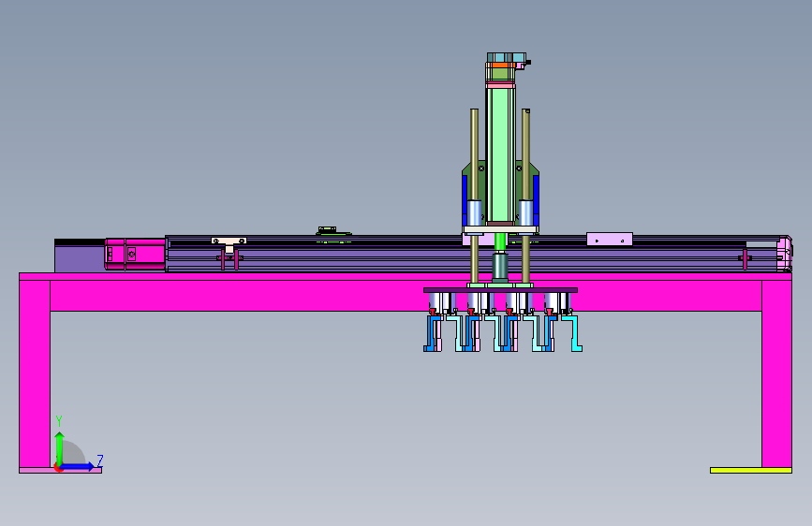Viewport: 812px width, 526px height.
Task: Select the left magenta frame leg
Action: click(35, 373)
